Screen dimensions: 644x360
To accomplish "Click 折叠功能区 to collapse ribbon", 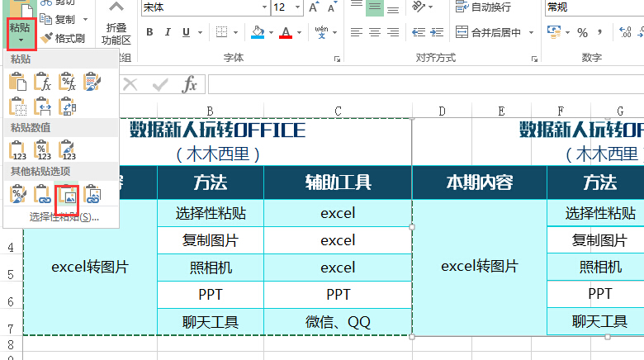I will coord(116,25).
